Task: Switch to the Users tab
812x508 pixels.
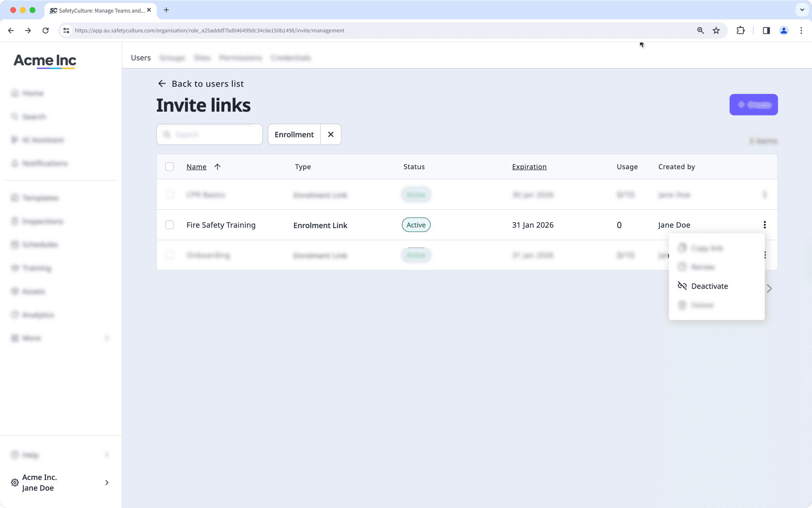Action: (x=140, y=58)
